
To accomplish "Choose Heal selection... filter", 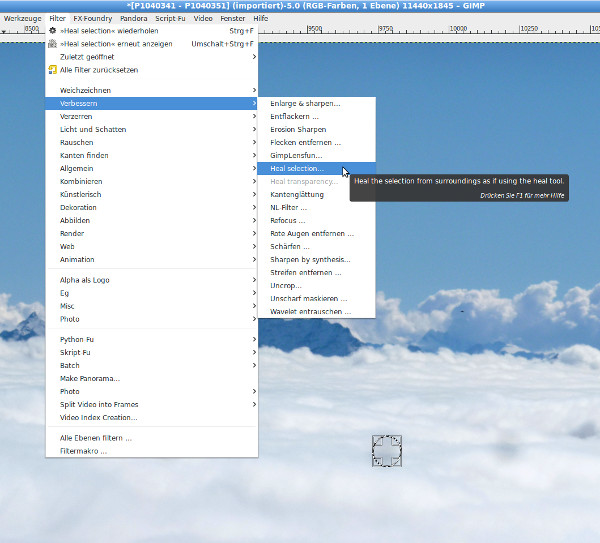I will pos(316,168).
